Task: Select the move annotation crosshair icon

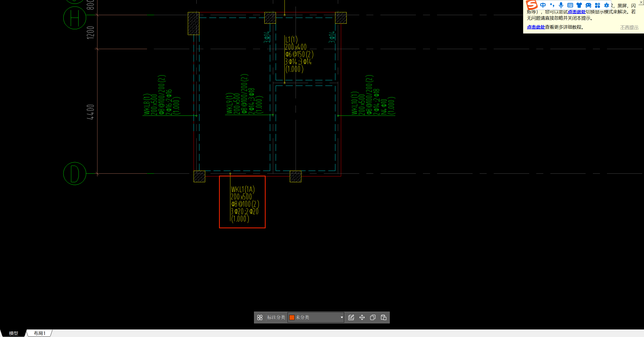Action: click(362, 317)
